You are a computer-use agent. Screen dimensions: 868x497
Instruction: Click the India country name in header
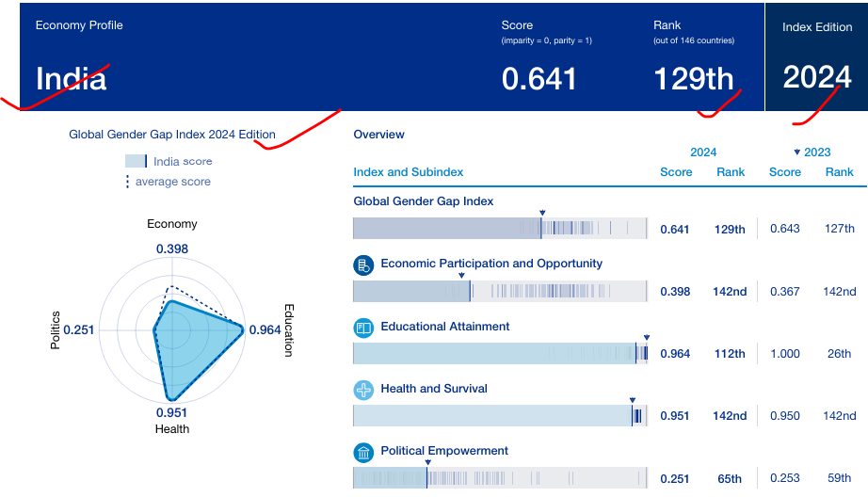[71, 78]
